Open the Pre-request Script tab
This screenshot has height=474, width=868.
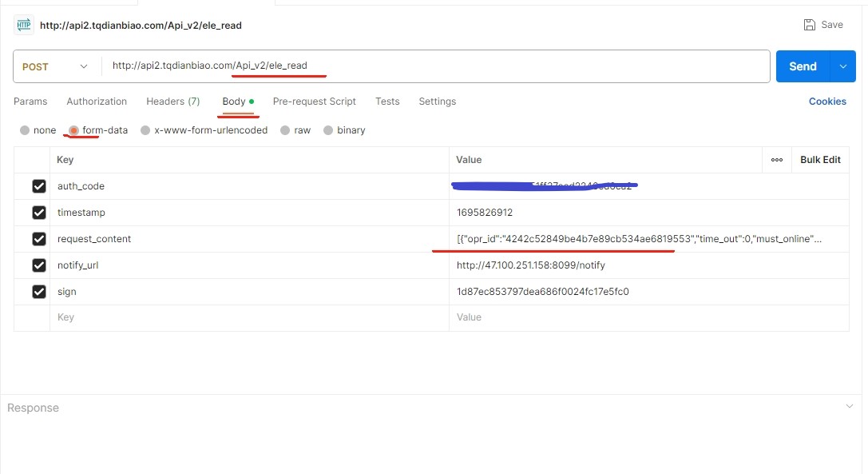315,102
